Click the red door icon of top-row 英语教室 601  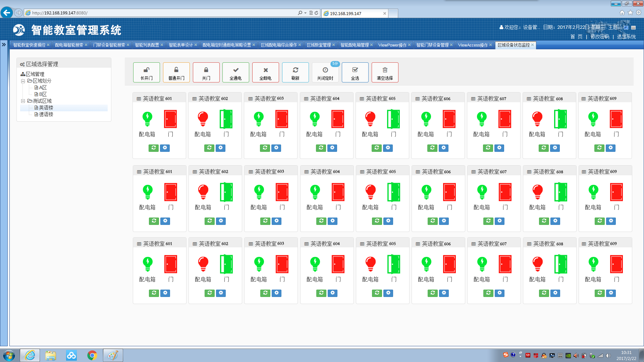pos(170,119)
